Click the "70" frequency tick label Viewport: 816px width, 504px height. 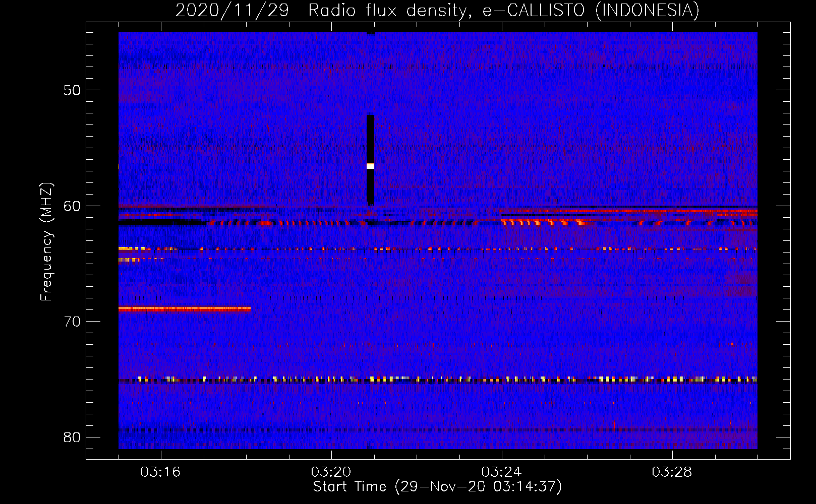point(72,322)
